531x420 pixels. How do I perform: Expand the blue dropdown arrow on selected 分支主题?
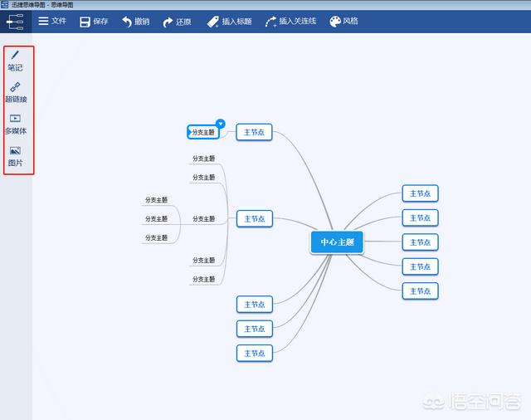click(221, 123)
